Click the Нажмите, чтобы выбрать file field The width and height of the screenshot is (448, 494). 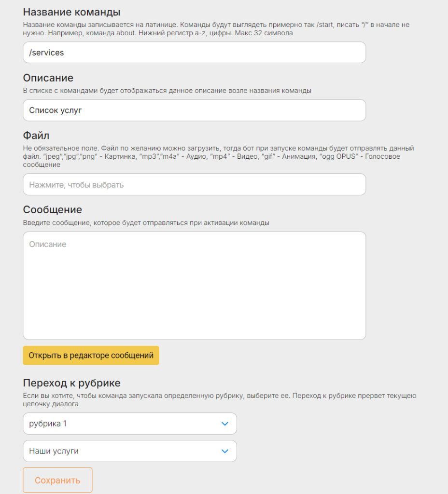coord(194,184)
